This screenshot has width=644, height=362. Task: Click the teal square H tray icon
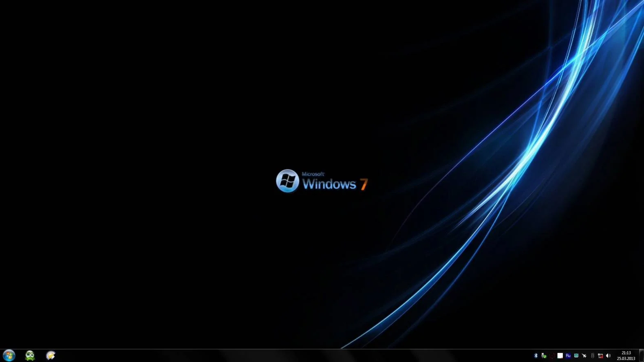(576, 356)
